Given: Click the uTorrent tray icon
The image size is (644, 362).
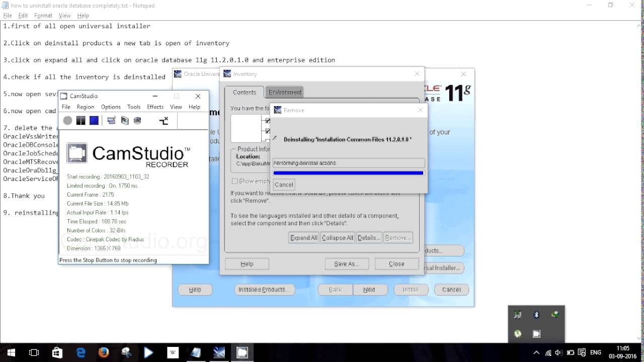Looking at the screenshot, I should (x=517, y=333).
